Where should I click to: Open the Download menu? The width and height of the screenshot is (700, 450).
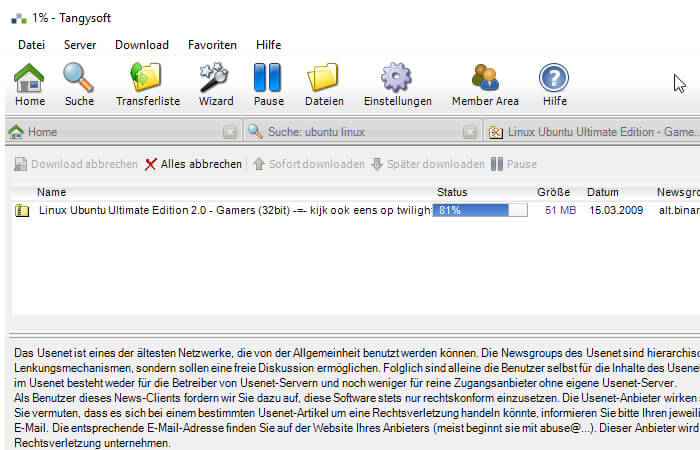(142, 45)
